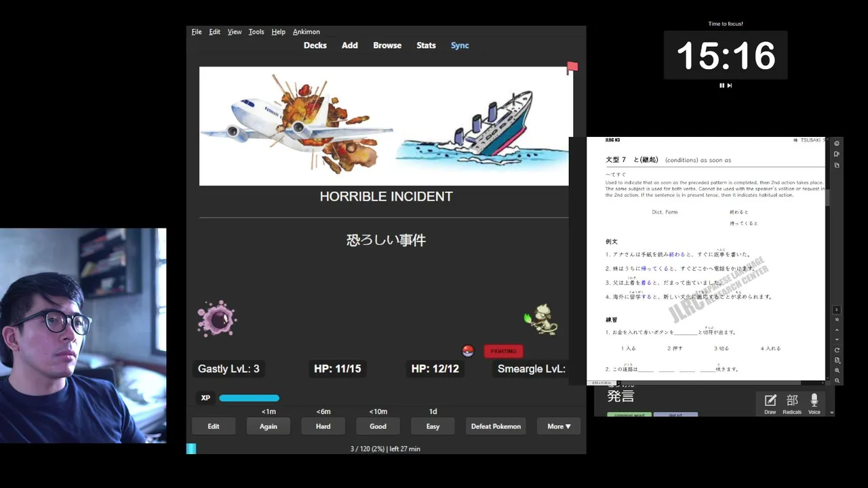Pause the focus timer

(x=722, y=85)
